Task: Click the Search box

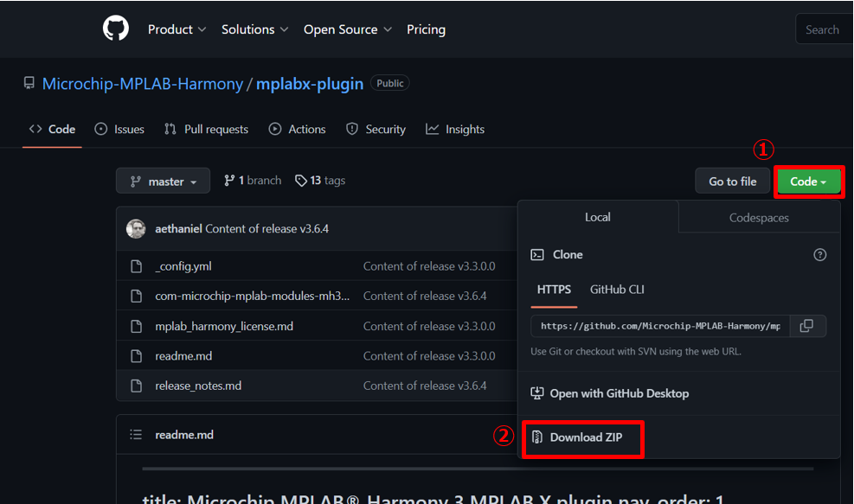Action: click(825, 29)
